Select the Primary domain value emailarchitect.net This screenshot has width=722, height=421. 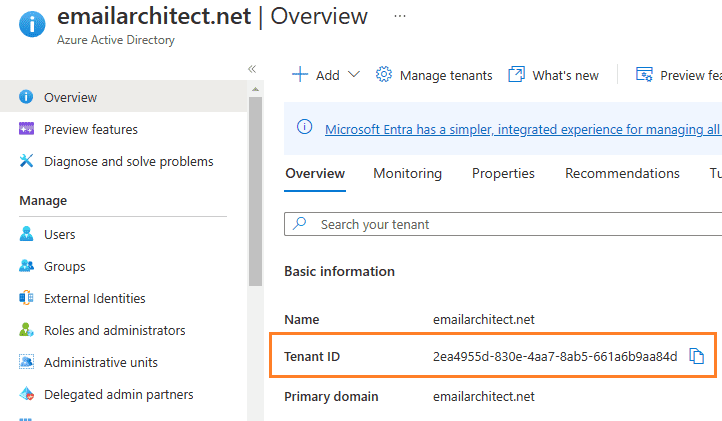[x=483, y=396]
